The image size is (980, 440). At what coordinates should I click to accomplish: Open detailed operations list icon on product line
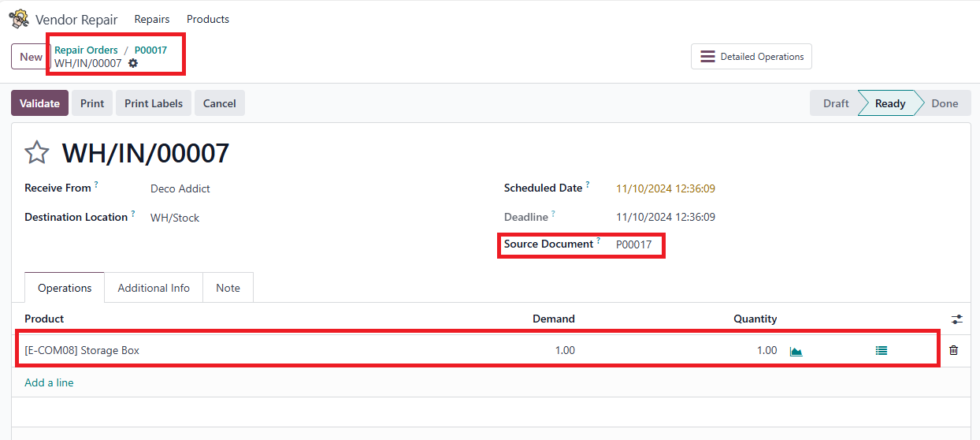[881, 351]
